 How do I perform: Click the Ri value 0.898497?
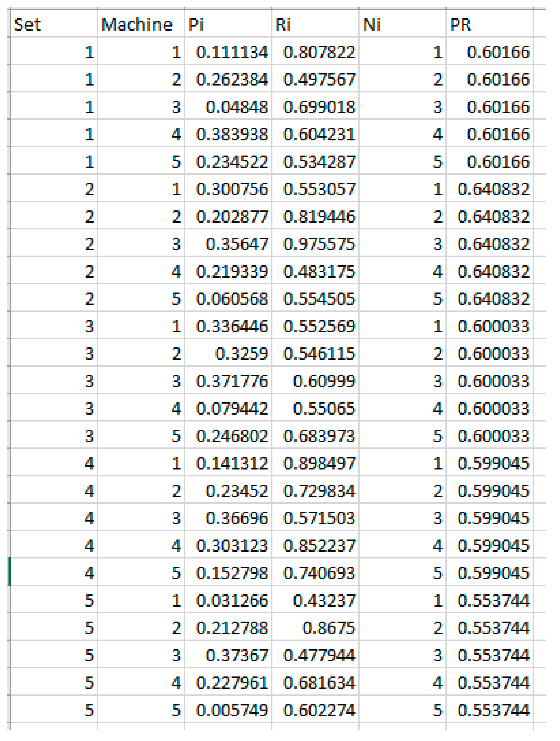tap(319, 463)
